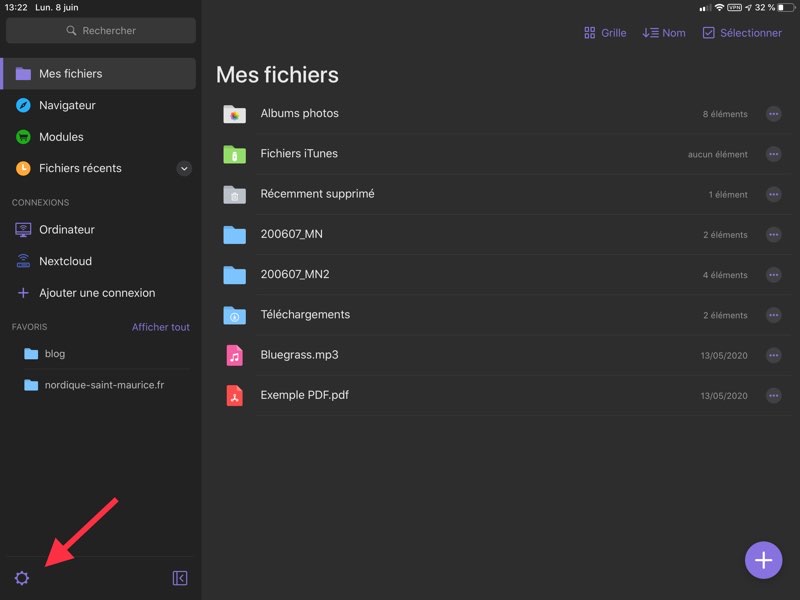
Task: Open the Téléchargements folder icon
Action: pyautogui.click(x=234, y=315)
